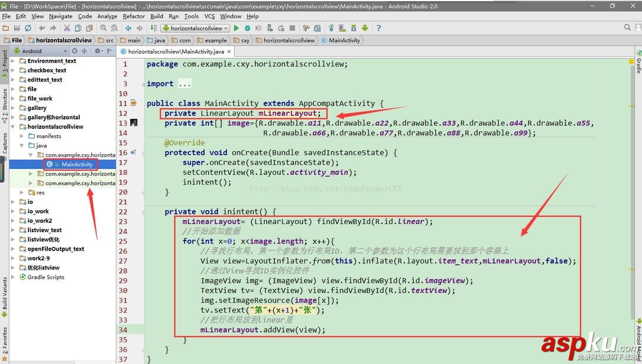Viewport: 642px width, 364px height.
Task: Expand the res folder
Action: (x=22, y=192)
